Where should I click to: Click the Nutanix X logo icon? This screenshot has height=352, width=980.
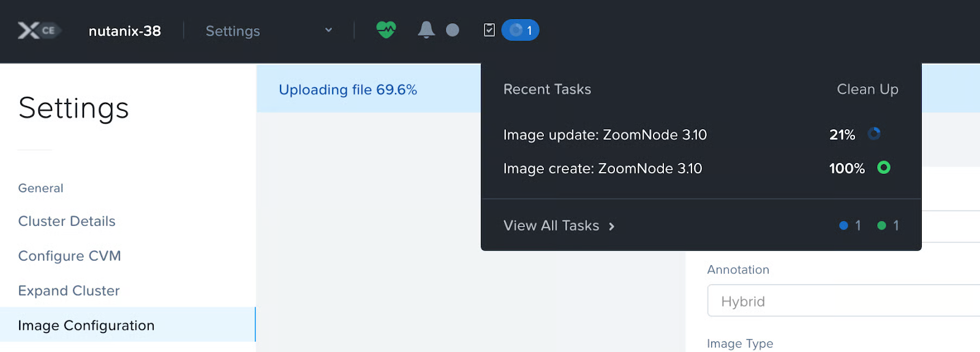(x=29, y=31)
